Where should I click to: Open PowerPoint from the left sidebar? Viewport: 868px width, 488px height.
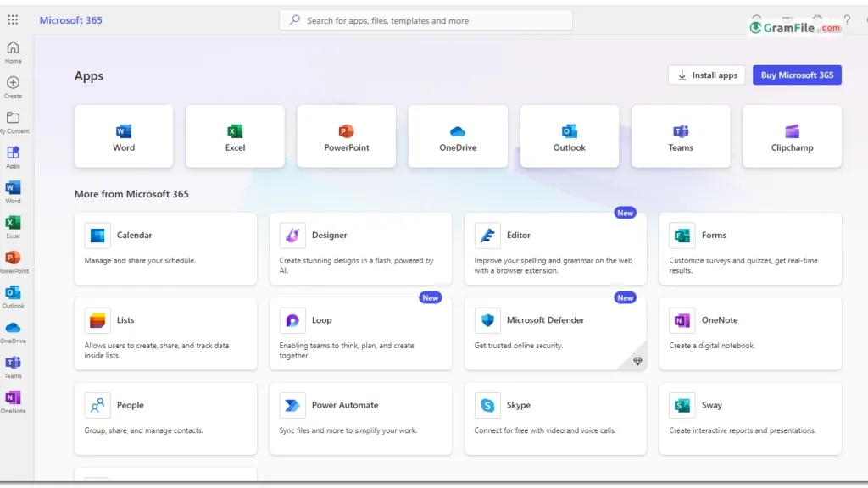(14, 263)
